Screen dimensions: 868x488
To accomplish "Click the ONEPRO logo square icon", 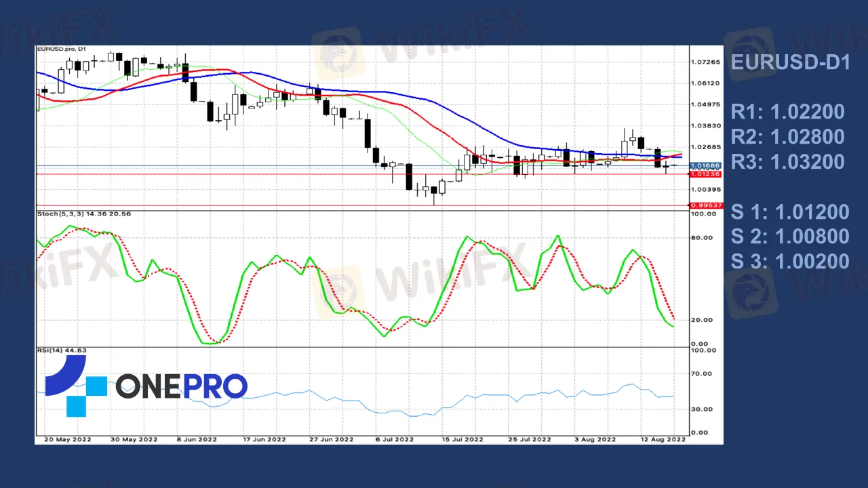I will click(x=76, y=386).
